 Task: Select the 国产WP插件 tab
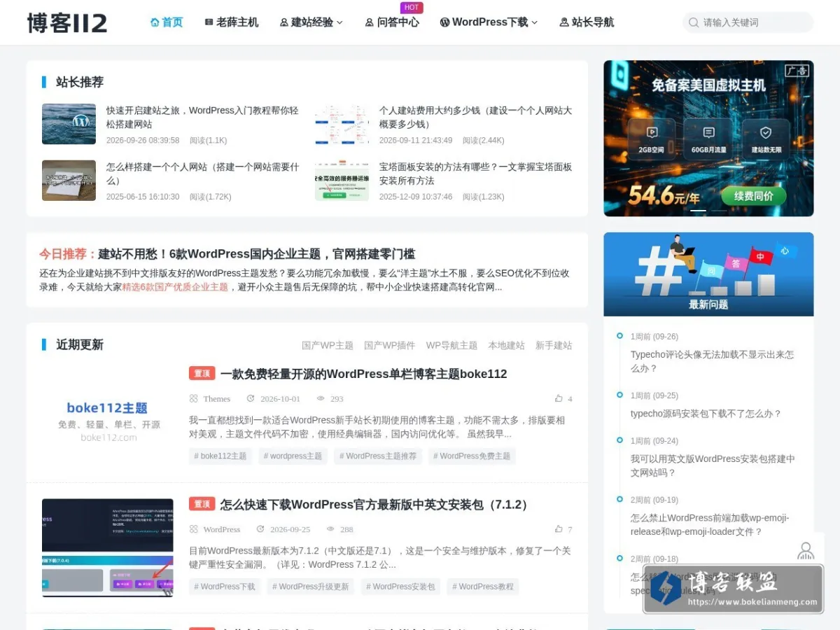[389, 345]
